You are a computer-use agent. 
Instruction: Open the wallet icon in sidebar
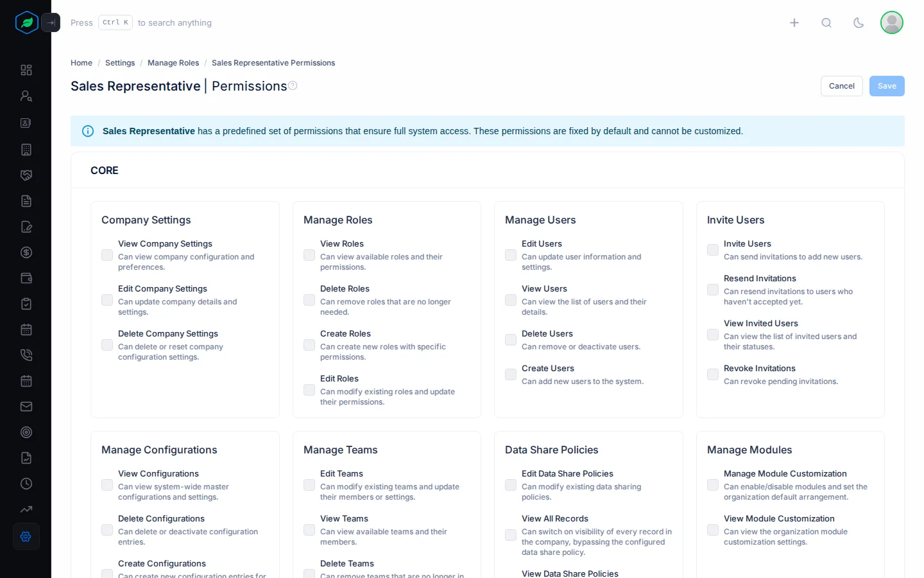click(26, 278)
